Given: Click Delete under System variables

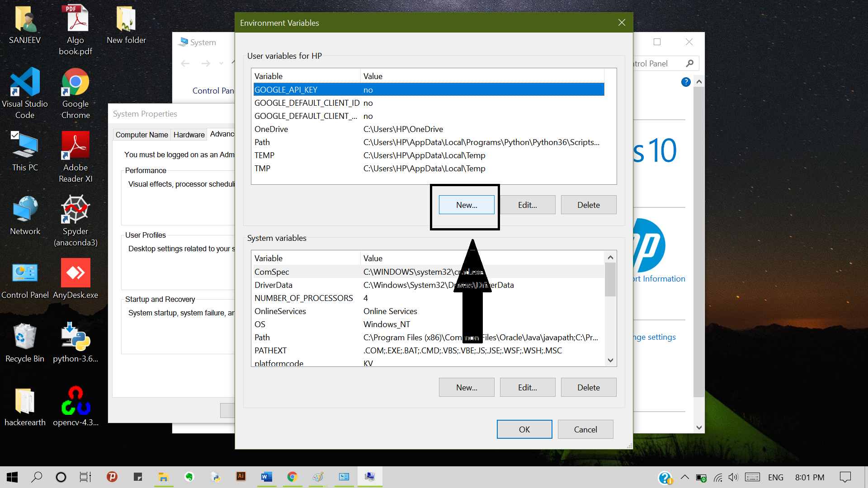Looking at the screenshot, I should [588, 388].
